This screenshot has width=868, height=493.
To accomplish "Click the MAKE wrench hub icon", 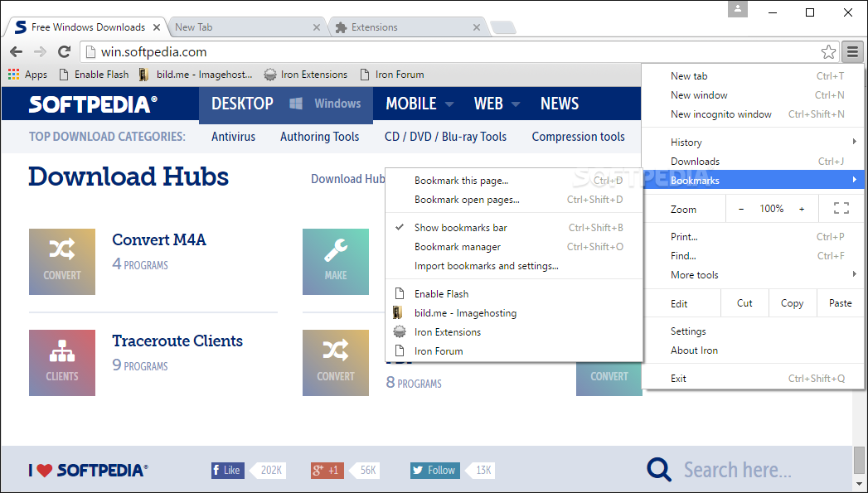I will tap(336, 262).
